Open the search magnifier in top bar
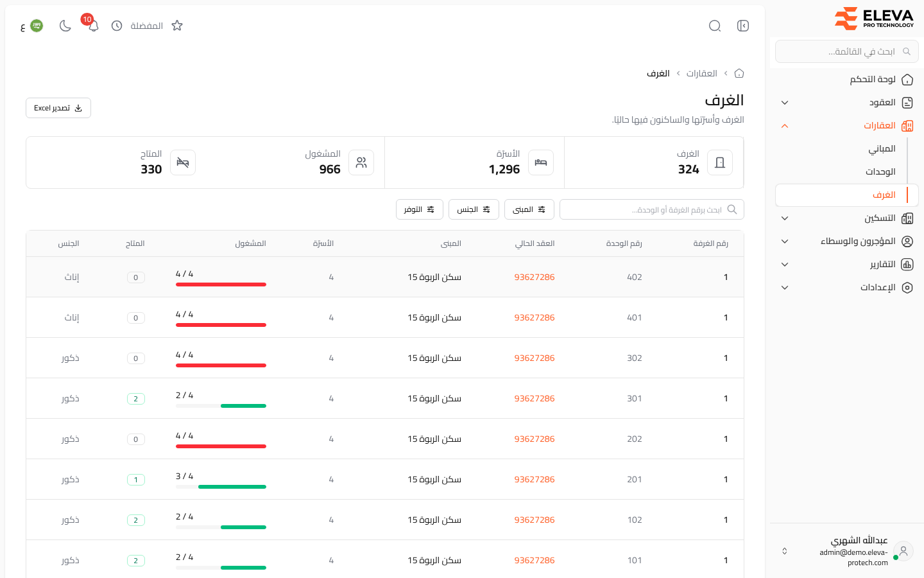 click(715, 26)
